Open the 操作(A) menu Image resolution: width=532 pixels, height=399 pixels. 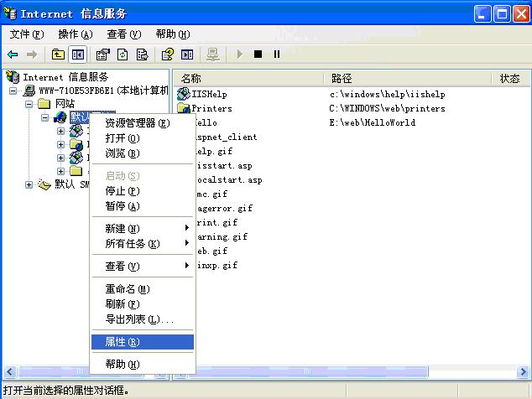click(x=76, y=34)
